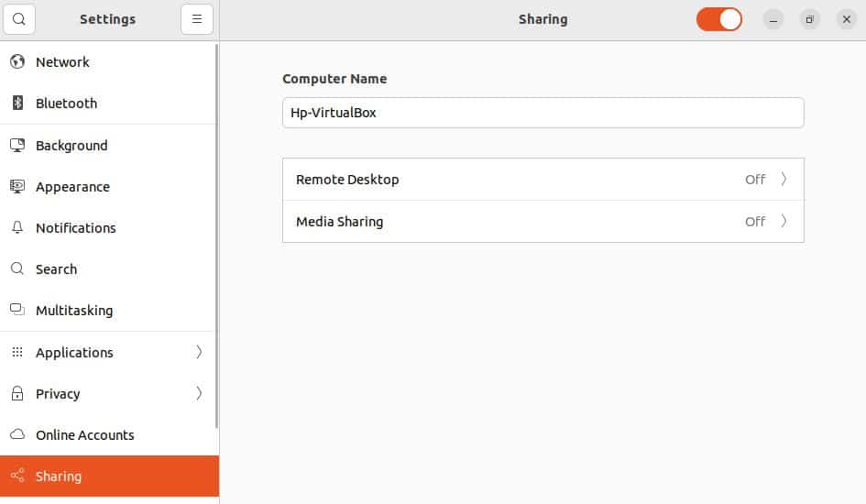The width and height of the screenshot is (866, 504).
Task: Click the Computer Name text field
Action: 543,113
